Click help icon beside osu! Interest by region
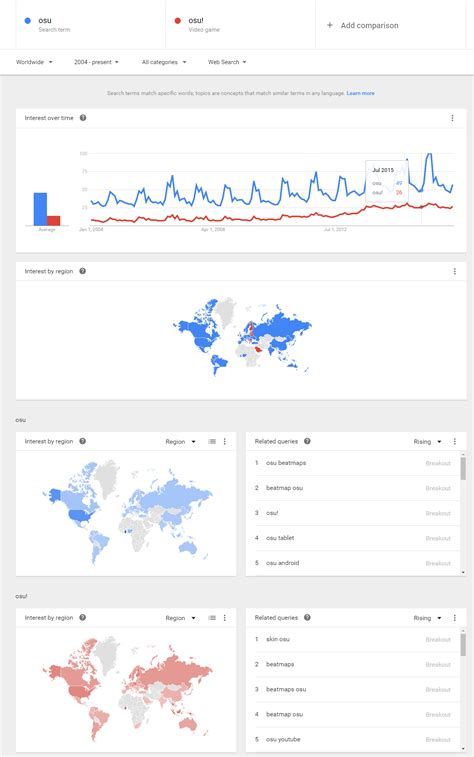The width and height of the screenshot is (474, 757). (83, 617)
